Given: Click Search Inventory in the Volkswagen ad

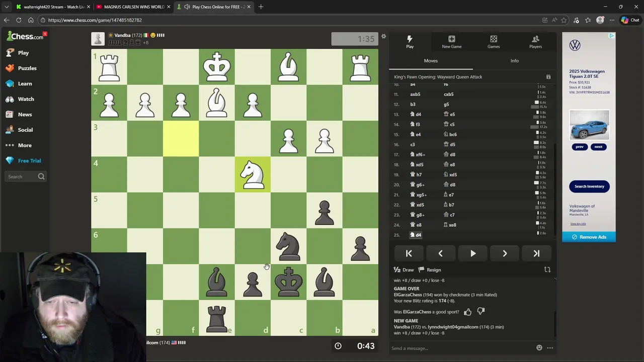Looking at the screenshot, I should (589, 186).
